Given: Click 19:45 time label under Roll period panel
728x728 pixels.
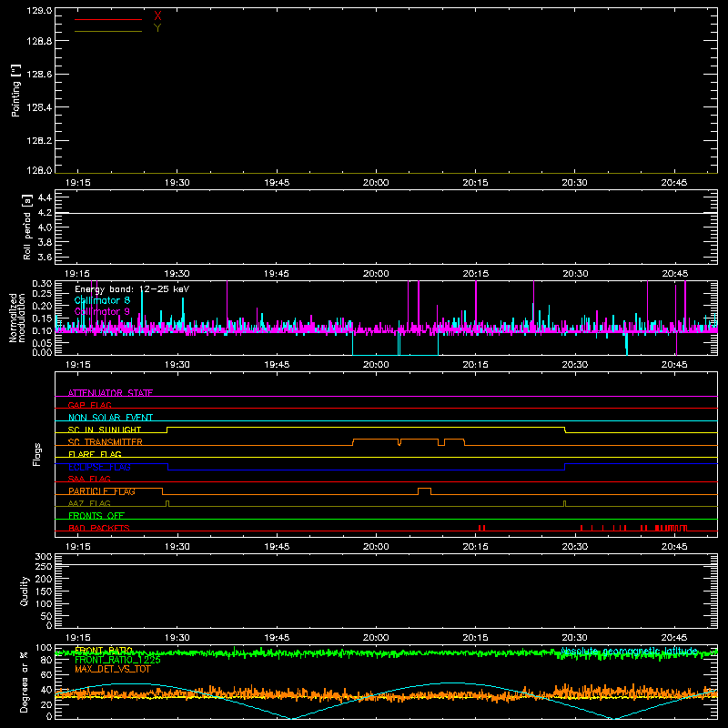Looking at the screenshot, I should [x=277, y=274].
